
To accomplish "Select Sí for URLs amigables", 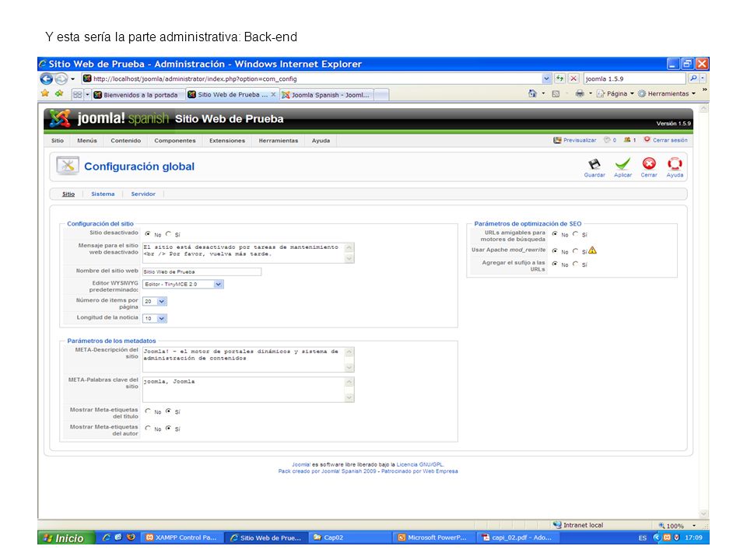I will (x=576, y=234).
